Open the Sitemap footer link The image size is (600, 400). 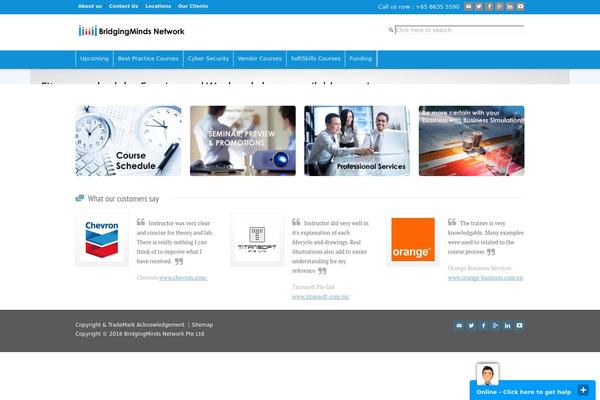pyautogui.click(x=202, y=325)
